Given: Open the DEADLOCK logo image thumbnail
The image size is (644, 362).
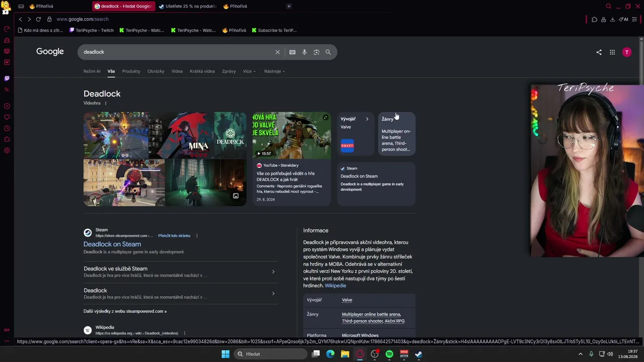Looking at the screenshot, I should [x=230, y=135].
